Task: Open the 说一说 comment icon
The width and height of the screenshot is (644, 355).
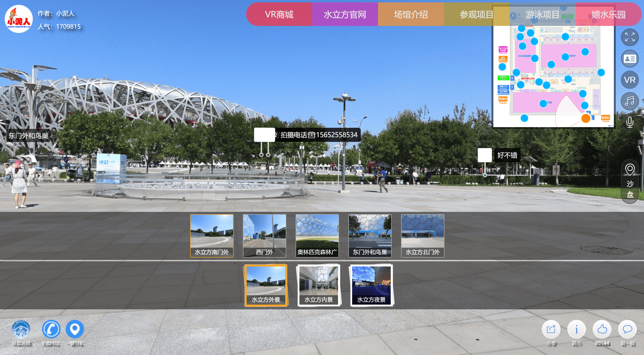Action: [x=627, y=329]
